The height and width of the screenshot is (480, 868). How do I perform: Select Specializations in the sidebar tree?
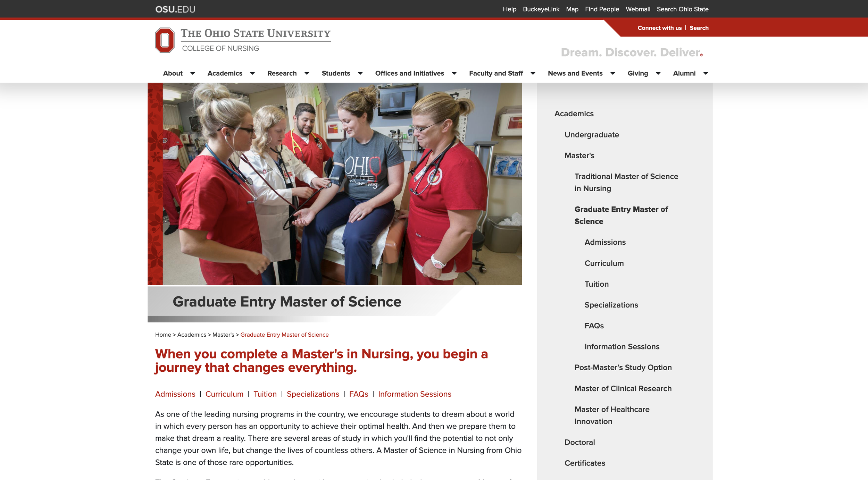tap(611, 305)
